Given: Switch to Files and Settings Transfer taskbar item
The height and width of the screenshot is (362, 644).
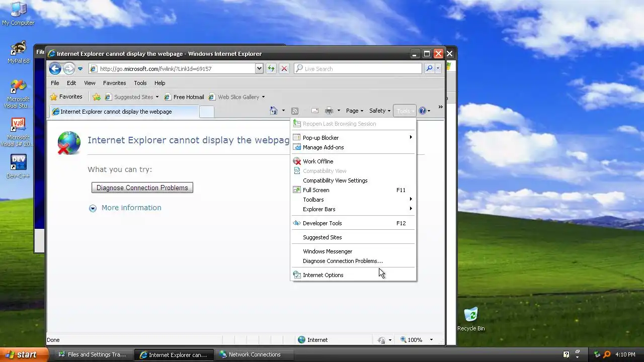Looking at the screenshot, I should coord(93,354).
